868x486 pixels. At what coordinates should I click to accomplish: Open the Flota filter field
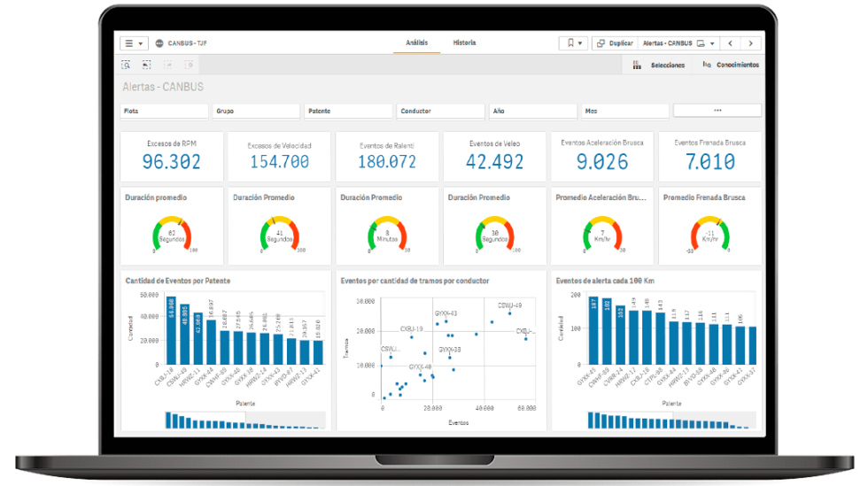(165, 111)
